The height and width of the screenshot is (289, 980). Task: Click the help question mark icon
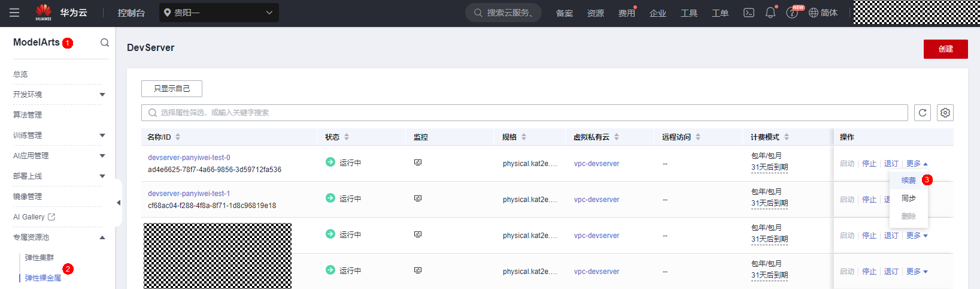[x=791, y=13]
